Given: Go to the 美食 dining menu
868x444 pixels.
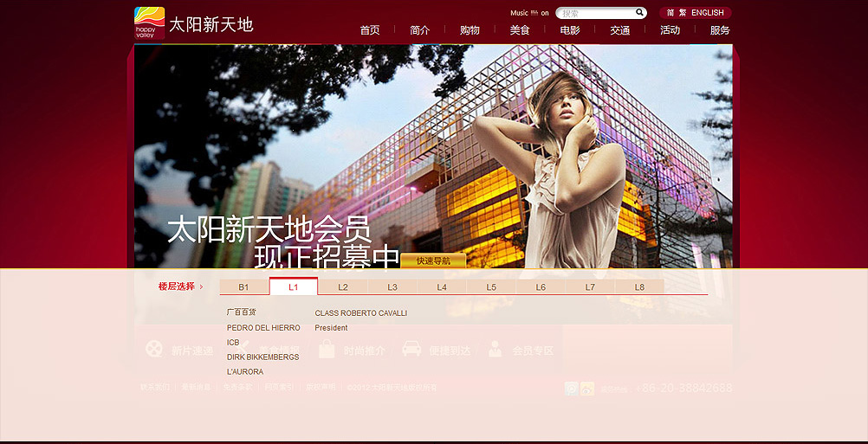Looking at the screenshot, I should [520, 30].
